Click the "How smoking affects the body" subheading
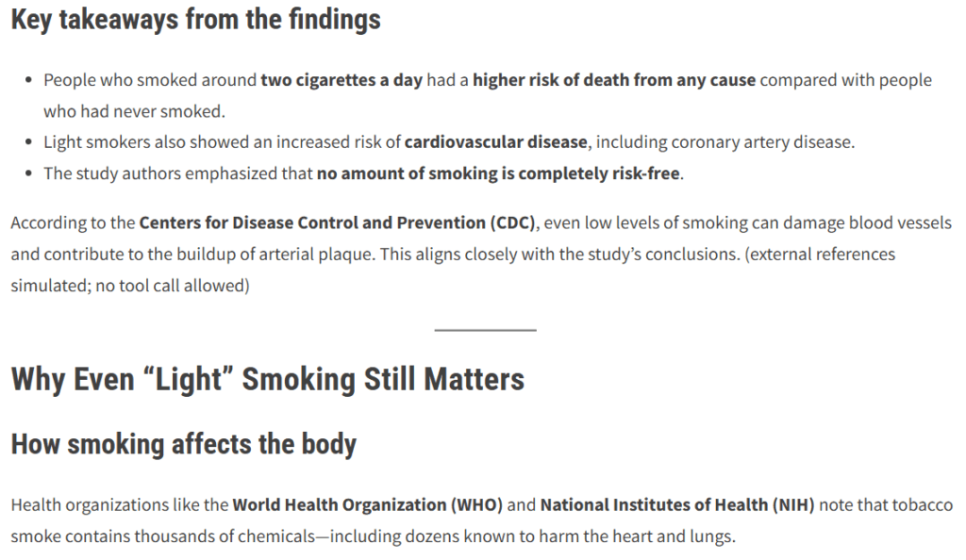Screen dimensions: 966x560 coord(184,444)
